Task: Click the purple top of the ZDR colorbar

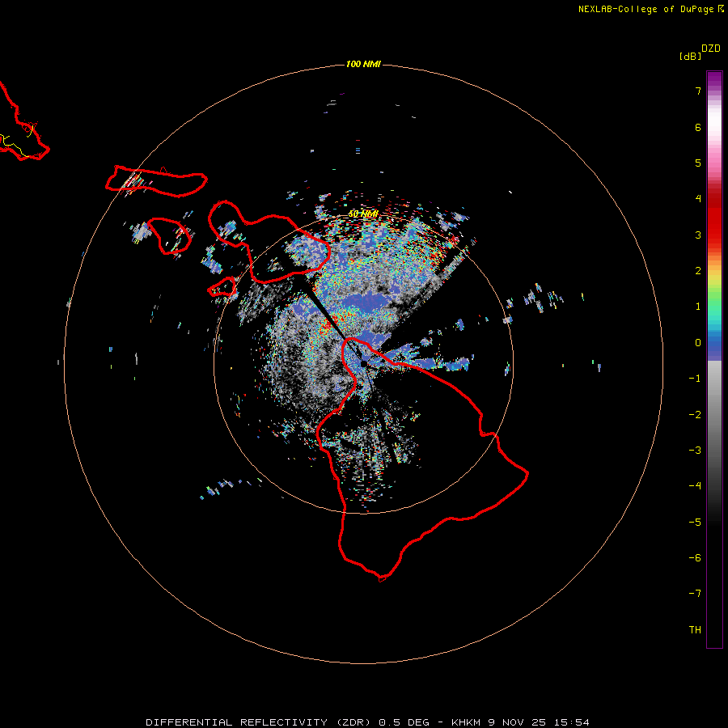Action: click(x=714, y=79)
